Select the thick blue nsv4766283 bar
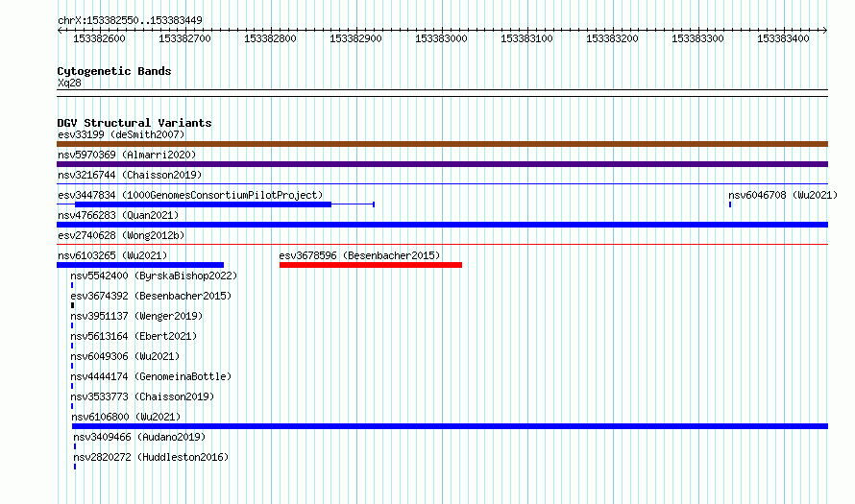 pyautogui.click(x=442, y=225)
